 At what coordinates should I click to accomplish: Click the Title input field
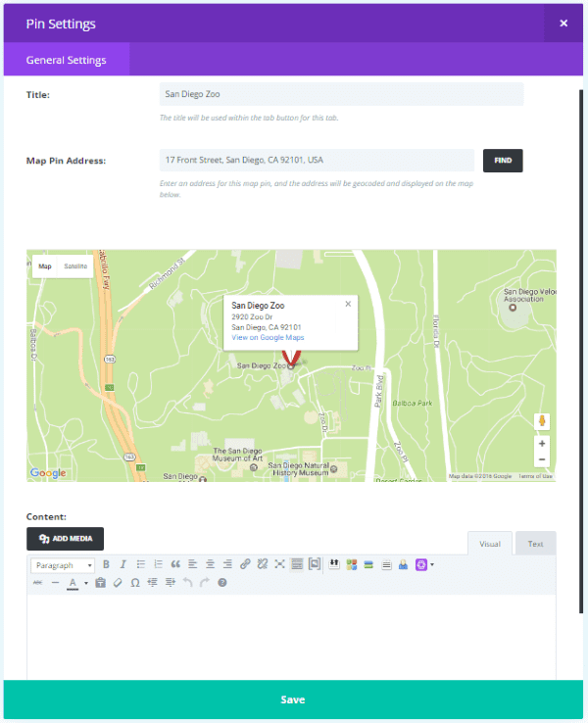point(341,94)
